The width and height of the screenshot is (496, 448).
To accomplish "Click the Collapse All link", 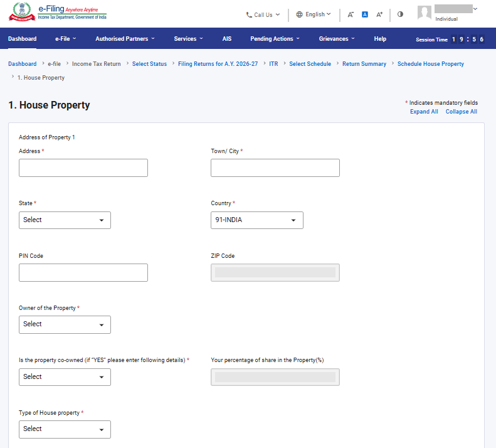I will click(x=462, y=112).
